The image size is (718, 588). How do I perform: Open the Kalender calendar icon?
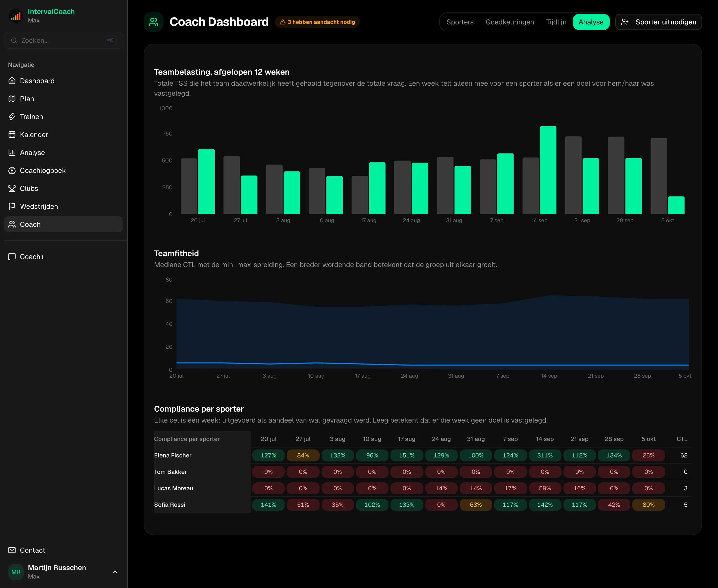(12, 135)
